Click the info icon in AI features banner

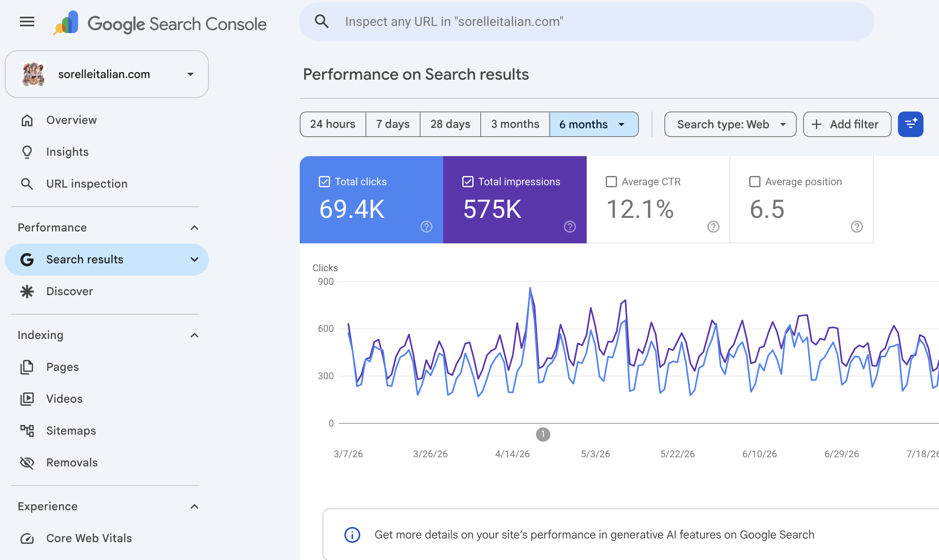point(352,535)
